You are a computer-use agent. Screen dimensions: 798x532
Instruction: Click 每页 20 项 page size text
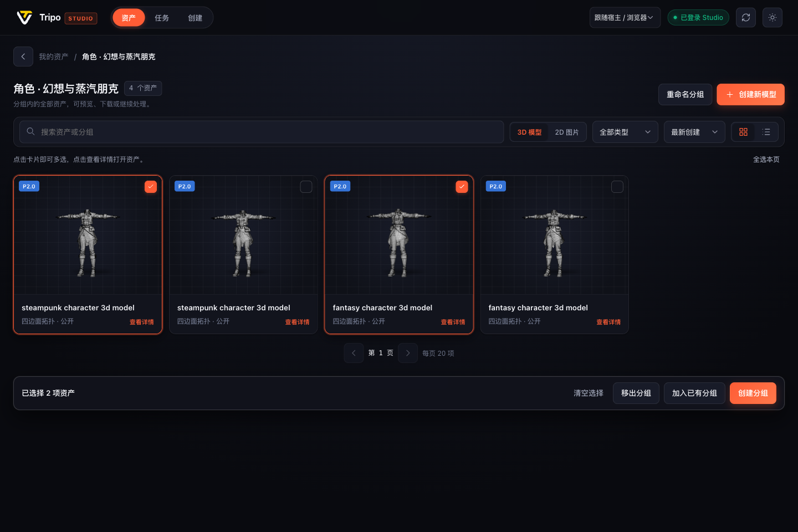pos(438,354)
